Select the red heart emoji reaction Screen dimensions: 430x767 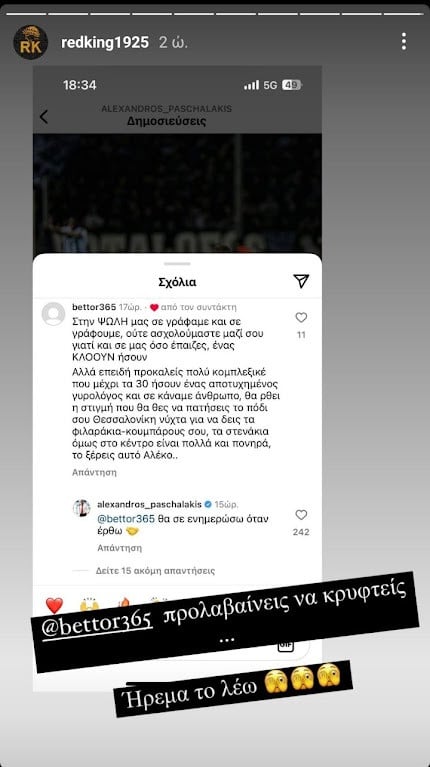[54, 605]
